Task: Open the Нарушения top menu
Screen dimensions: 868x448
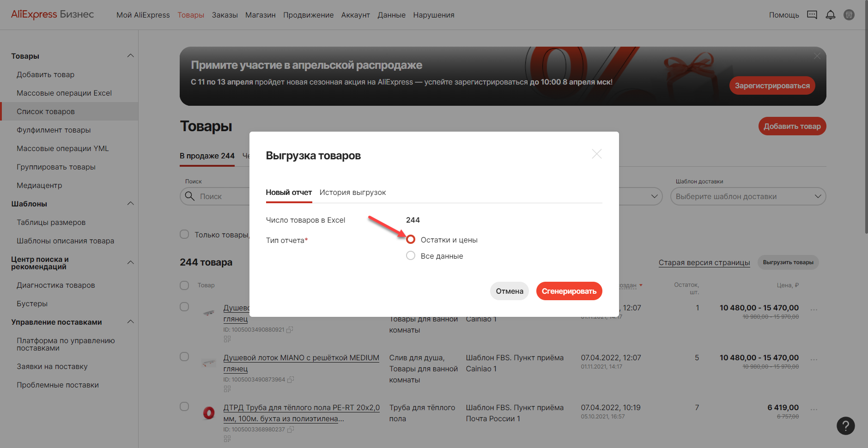Action: tap(434, 15)
